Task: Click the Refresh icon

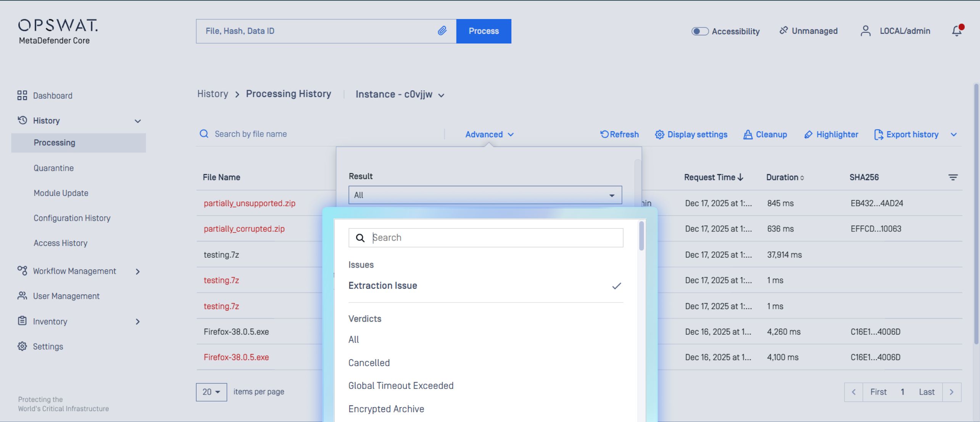Action: pos(604,134)
